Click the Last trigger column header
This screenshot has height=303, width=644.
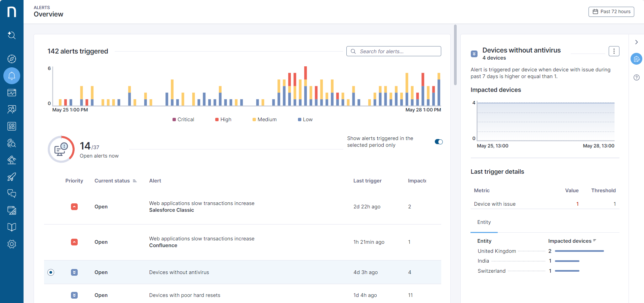pyautogui.click(x=368, y=181)
